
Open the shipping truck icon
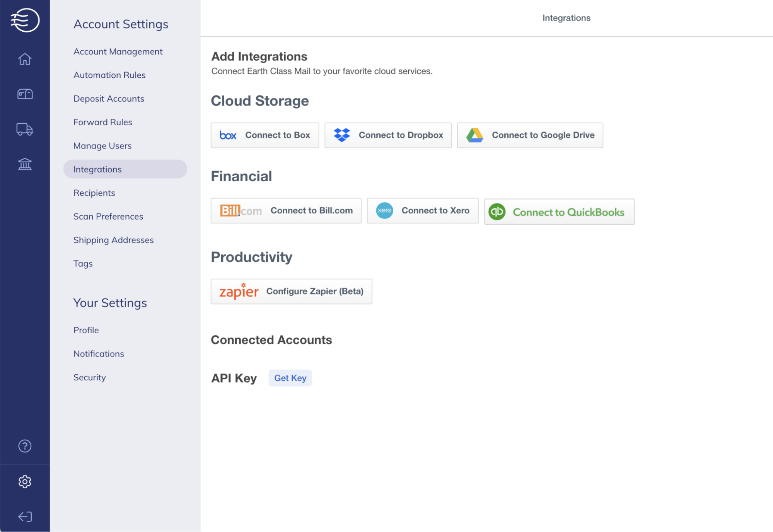coord(25,129)
